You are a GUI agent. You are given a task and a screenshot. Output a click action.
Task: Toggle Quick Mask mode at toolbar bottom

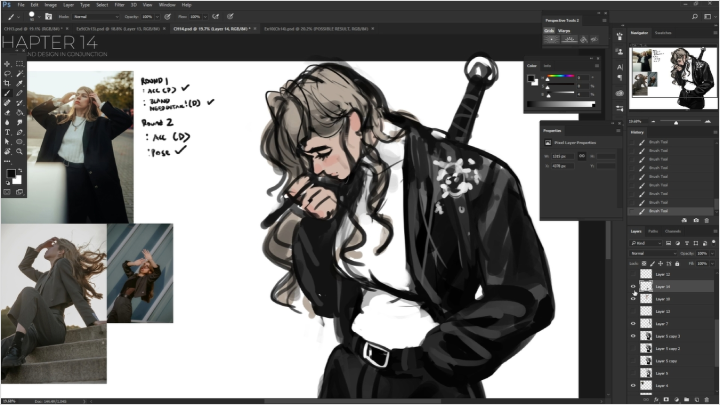[7, 192]
